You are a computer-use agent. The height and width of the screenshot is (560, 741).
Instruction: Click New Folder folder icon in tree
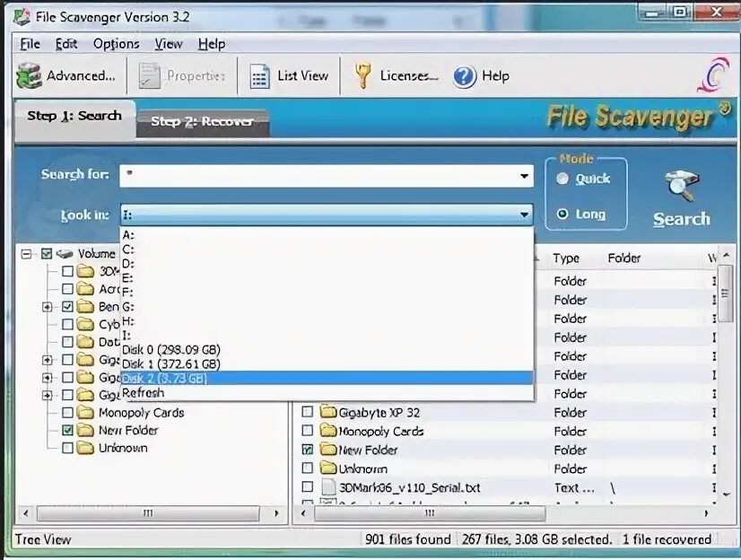click(85, 430)
